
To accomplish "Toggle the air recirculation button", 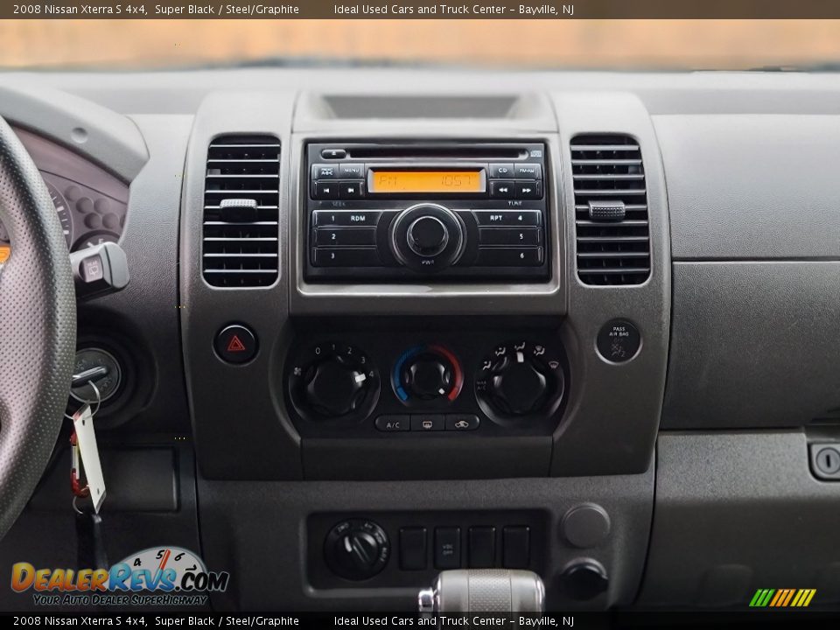I will point(462,424).
